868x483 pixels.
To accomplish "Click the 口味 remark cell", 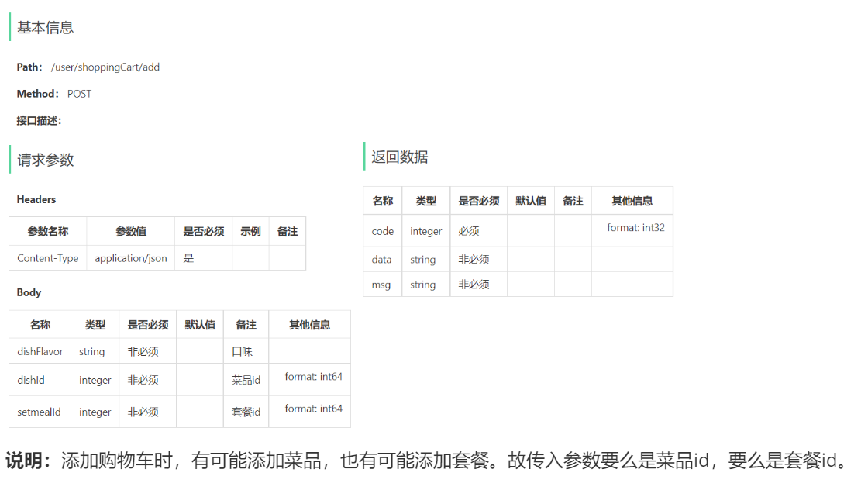I will 246,351.
